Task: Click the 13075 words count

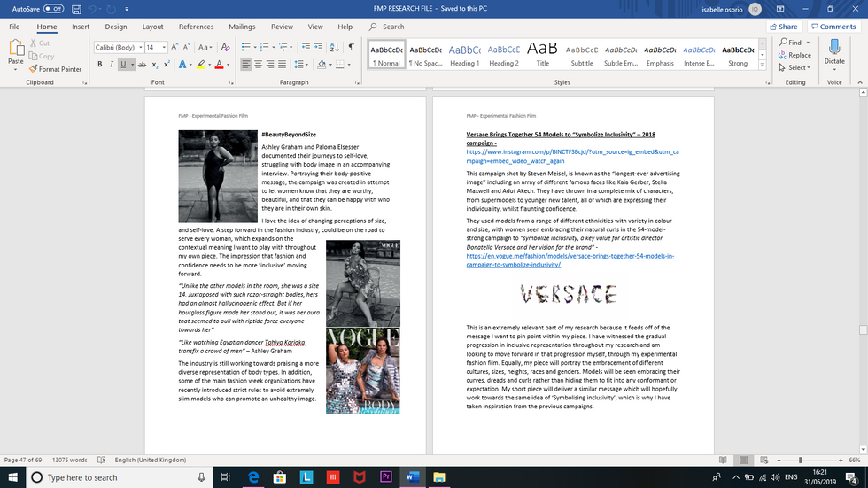Action: pos(70,460)
